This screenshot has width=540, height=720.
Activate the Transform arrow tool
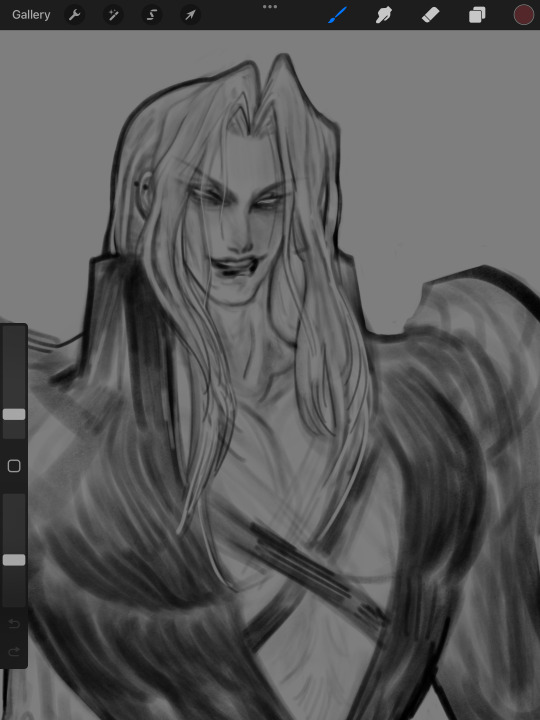click(190, 15)
